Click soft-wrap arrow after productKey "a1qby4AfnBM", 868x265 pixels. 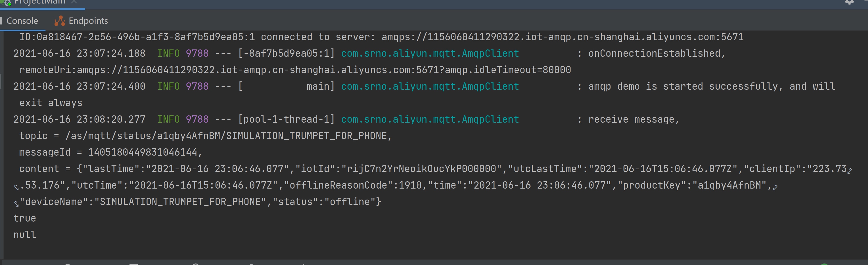pyautogui.click(x=775, y=187)
